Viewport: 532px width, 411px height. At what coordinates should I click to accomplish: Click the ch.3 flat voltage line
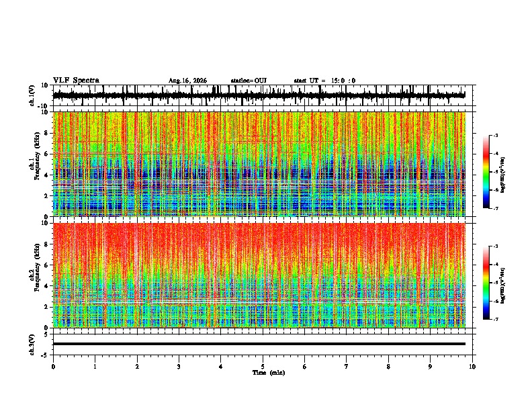click(x=259, y=344)
